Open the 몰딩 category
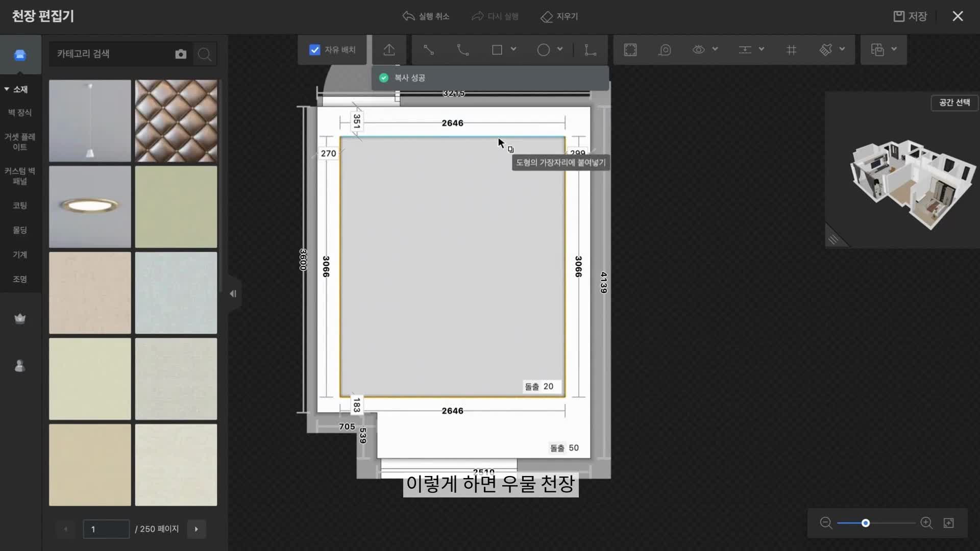This screenshot has width=980, height=551. pyautogui.click(x=20, y=230)
